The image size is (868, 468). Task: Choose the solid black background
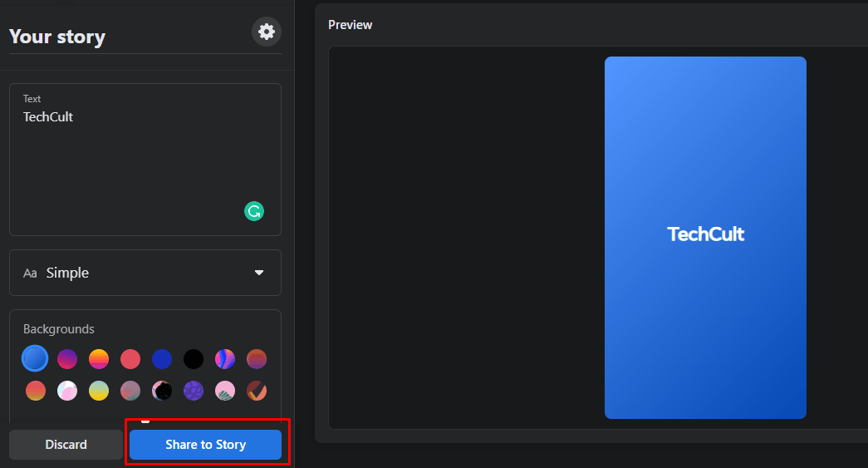[194, 359]
